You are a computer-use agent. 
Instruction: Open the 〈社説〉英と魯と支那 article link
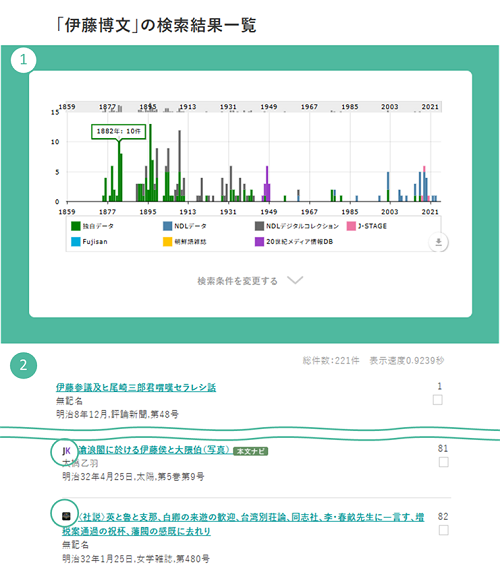[x=243, y=524]
